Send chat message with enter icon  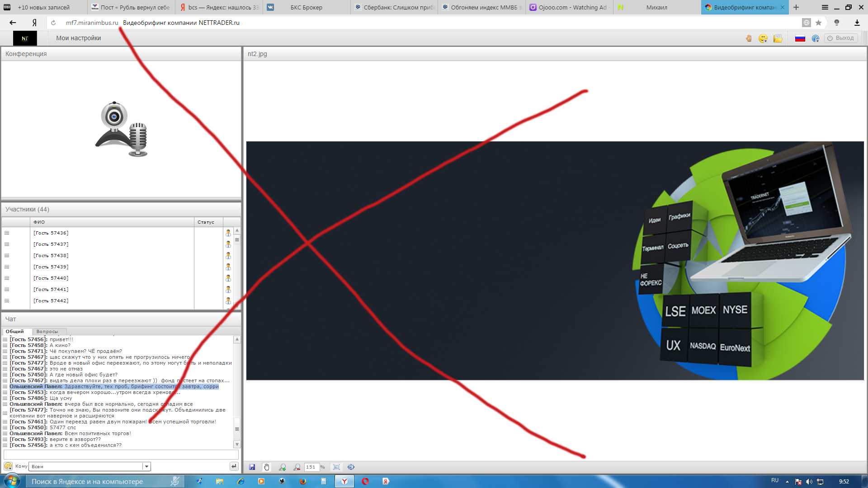tap(234, 466)
